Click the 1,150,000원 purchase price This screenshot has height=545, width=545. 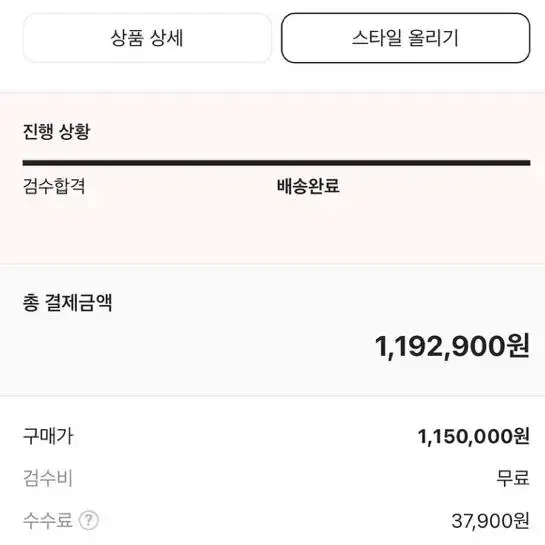[x=473, y=436]
